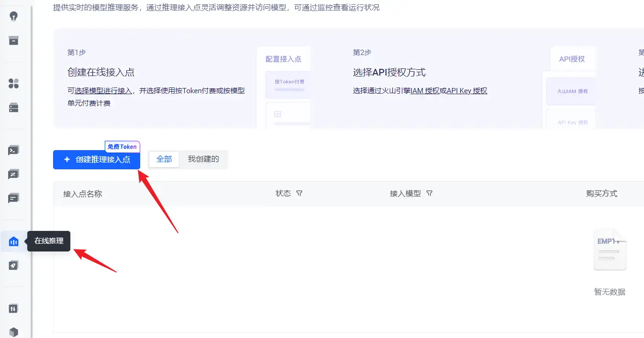
Task: Switch to the 我创建的 tab
Action: pos(203,159)
